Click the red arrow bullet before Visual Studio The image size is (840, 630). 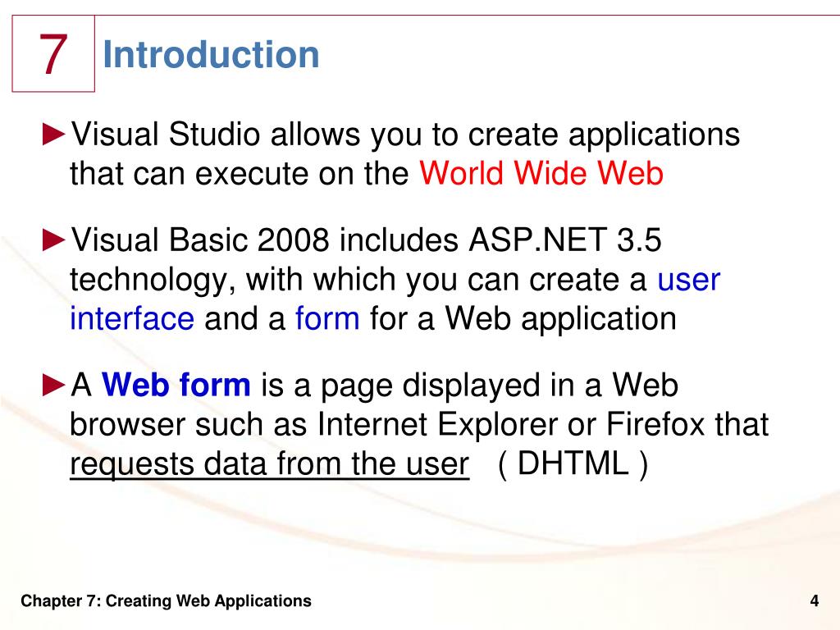click(x=54, y=134)
